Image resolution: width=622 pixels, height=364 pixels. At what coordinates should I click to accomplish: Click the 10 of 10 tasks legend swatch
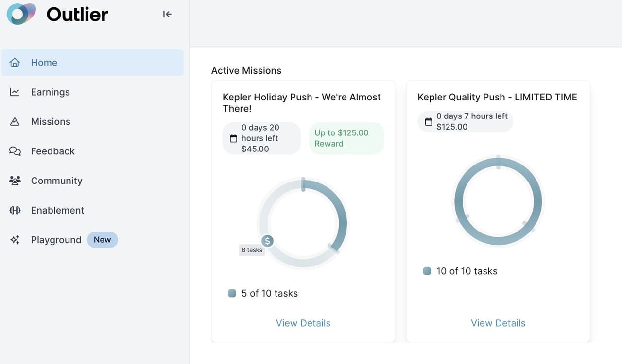pos(427,271)
